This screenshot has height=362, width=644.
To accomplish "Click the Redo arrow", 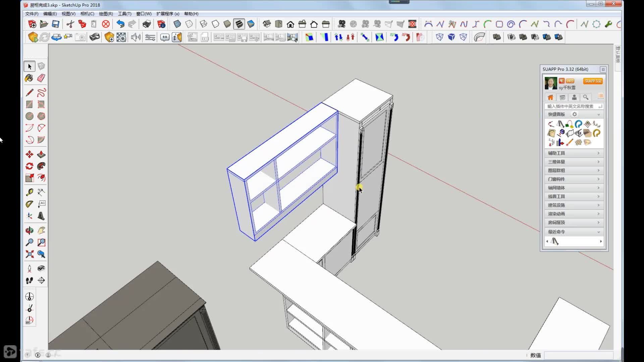I will pos(132,24).
